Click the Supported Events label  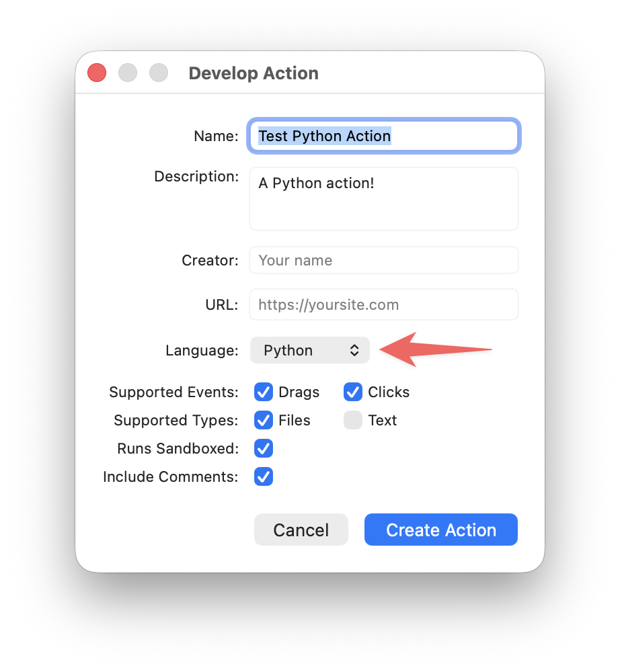(x=173, y=392)
